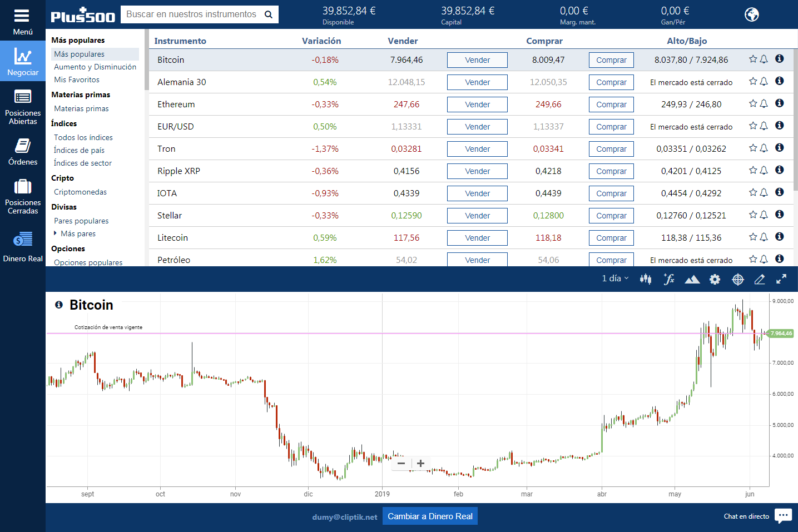This screenshot has width=798, height=532.
Task: Toggle favorite star for Alemania 30
Action: click(753, 81)
